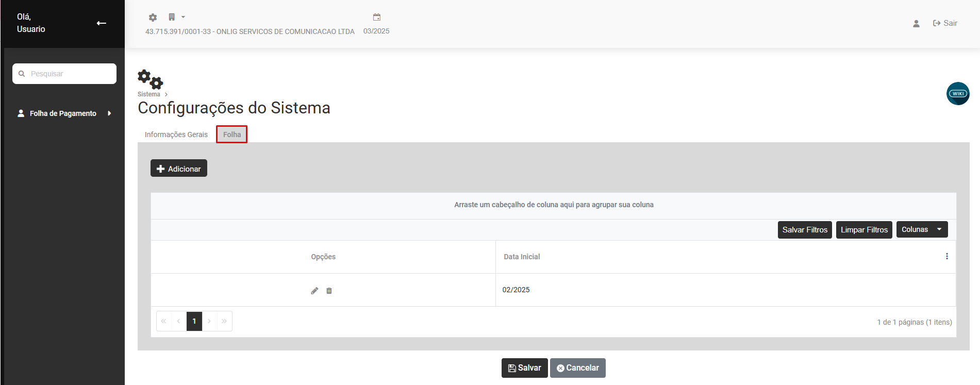Open the user profile icon

[x=916, y=24]
